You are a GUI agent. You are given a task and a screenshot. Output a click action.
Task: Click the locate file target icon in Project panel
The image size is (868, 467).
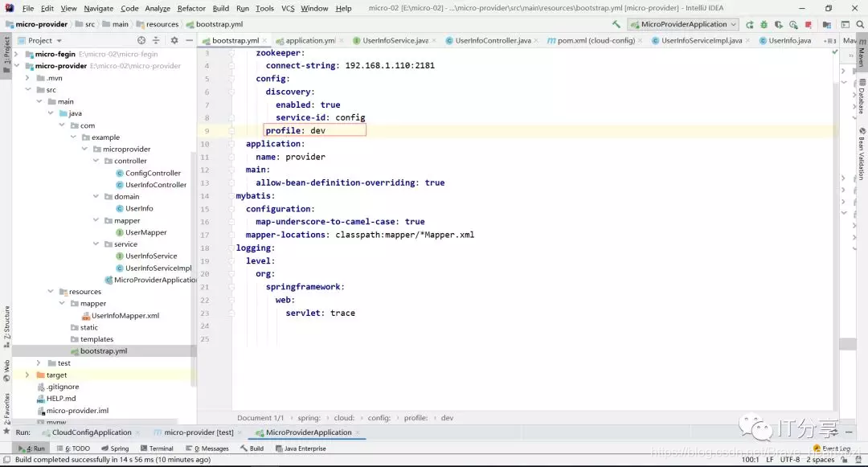click(141, 40)
